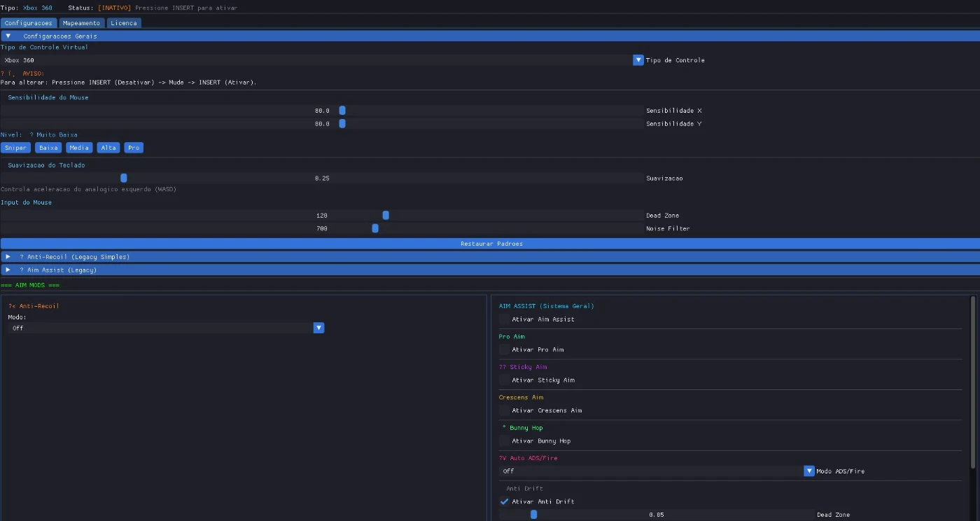The width and height of the screenshot is (980, 521).
Task: Disable the Ativar Anti Drift checkbox
Action: click(504, 501)
